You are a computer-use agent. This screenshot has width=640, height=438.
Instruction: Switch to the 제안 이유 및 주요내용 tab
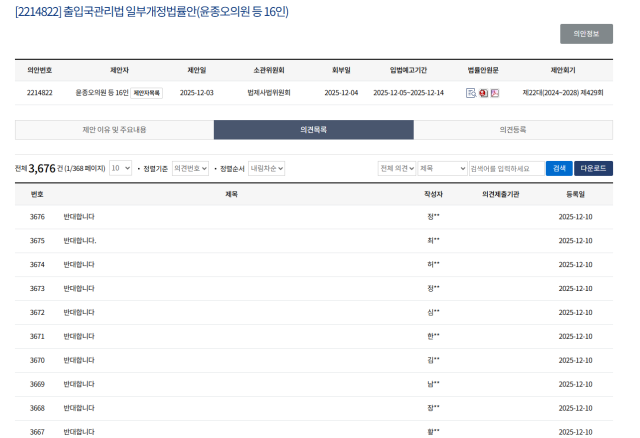click(x=114, y=130)
